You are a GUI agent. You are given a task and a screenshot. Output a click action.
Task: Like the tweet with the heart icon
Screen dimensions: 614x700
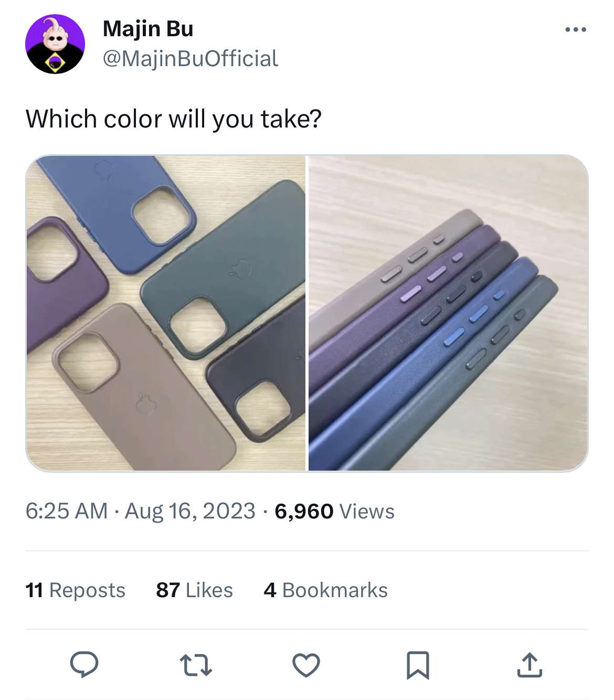306,665
